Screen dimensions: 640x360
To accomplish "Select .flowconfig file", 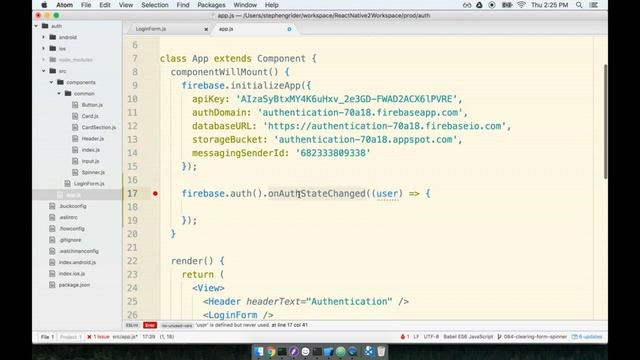I will click(72, 229).
